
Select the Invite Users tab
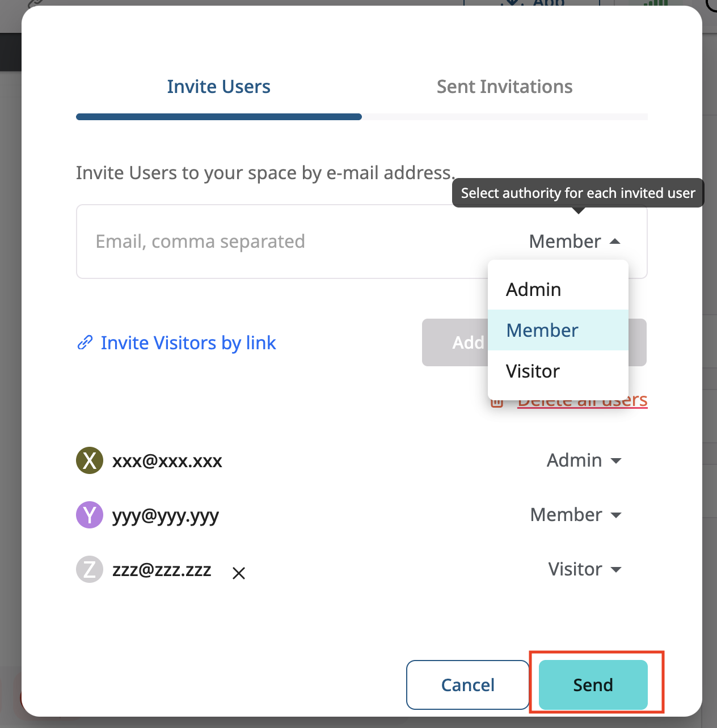click(x=218, y=86)
